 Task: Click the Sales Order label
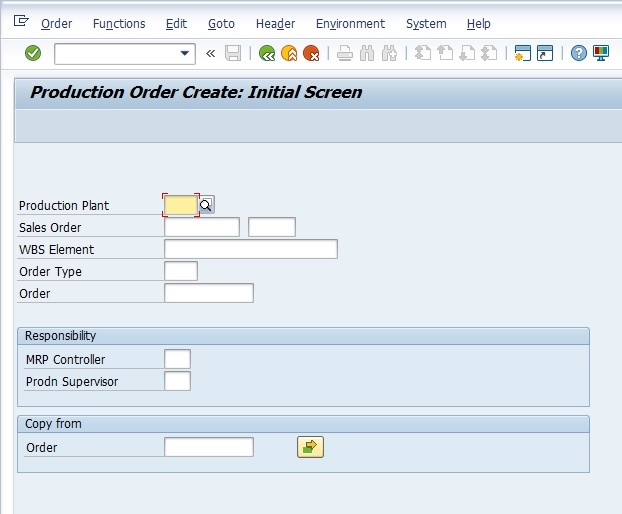pyautogui.click(x=50, y=228)
